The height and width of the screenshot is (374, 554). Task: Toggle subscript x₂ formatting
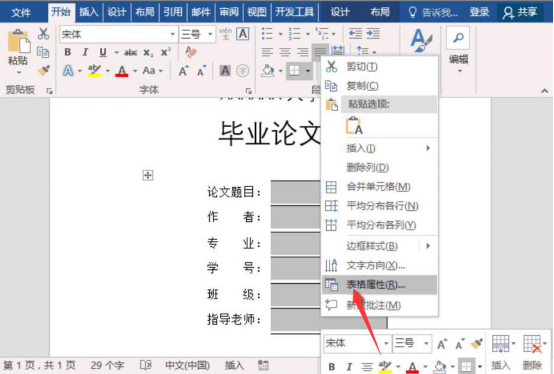148,53
